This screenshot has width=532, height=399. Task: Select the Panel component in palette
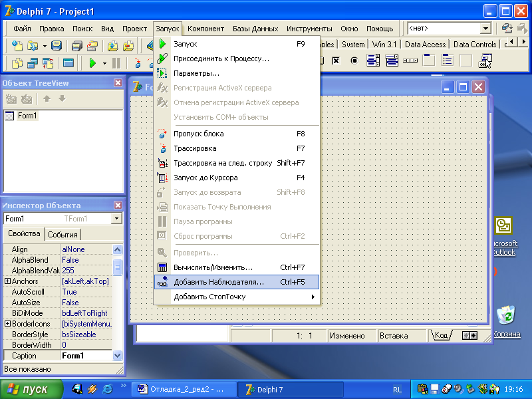(x=466, y=61)
